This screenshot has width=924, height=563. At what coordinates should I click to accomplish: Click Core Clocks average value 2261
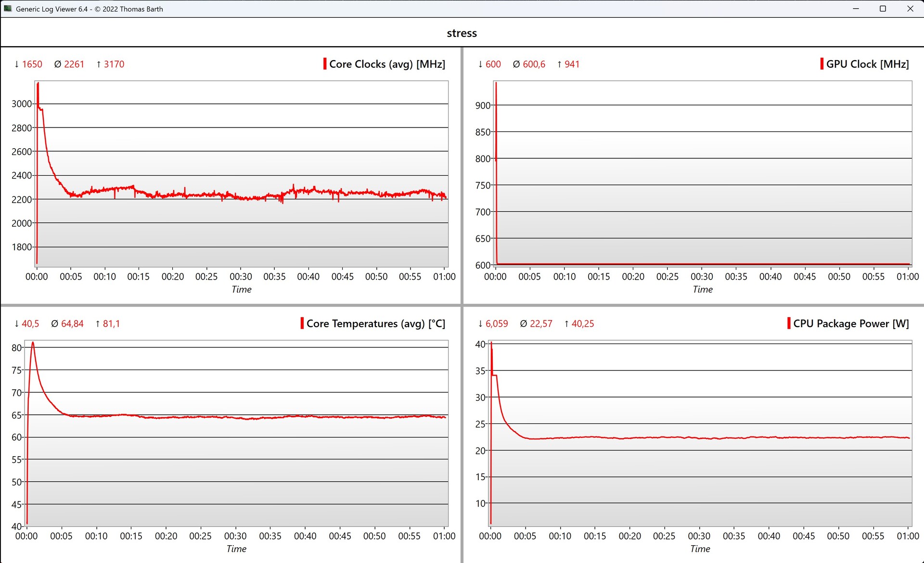pyautogui.click(x=74, y=64)
